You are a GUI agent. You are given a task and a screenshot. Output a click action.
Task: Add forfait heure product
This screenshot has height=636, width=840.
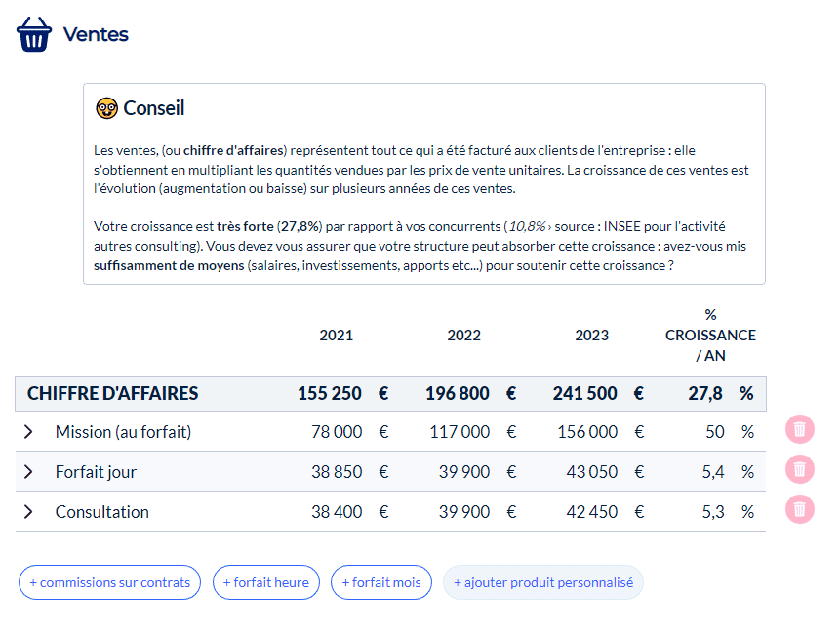click(x=266, y=582)
